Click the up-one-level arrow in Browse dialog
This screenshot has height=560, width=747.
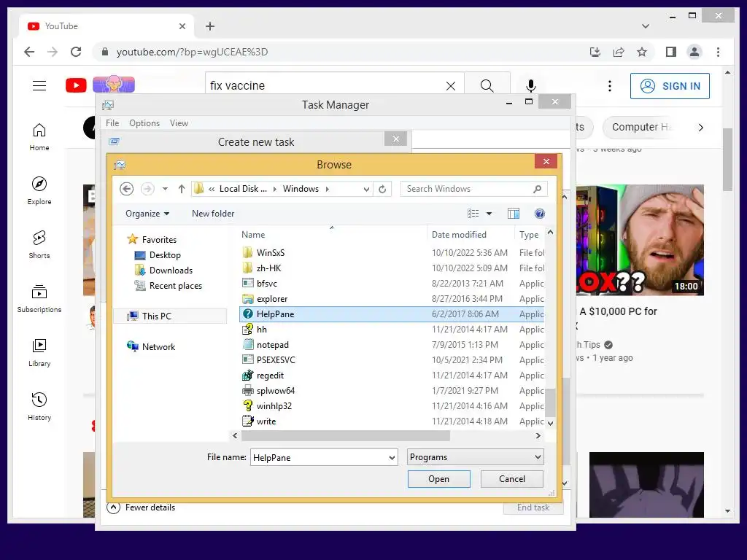[x=182, y=189]
